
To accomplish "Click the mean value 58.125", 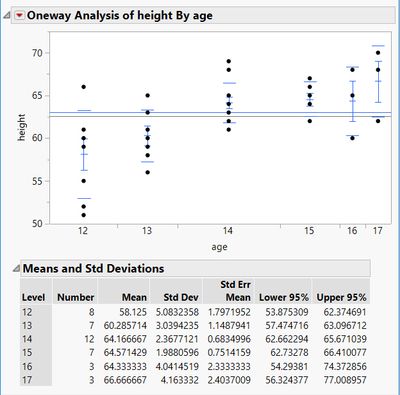I will (133, 312).
